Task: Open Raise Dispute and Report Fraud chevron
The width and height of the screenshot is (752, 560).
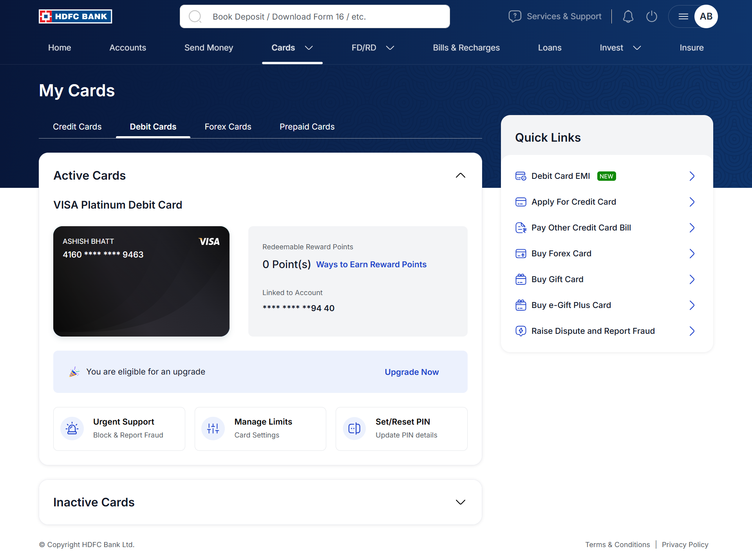Action: click(692, 331)
